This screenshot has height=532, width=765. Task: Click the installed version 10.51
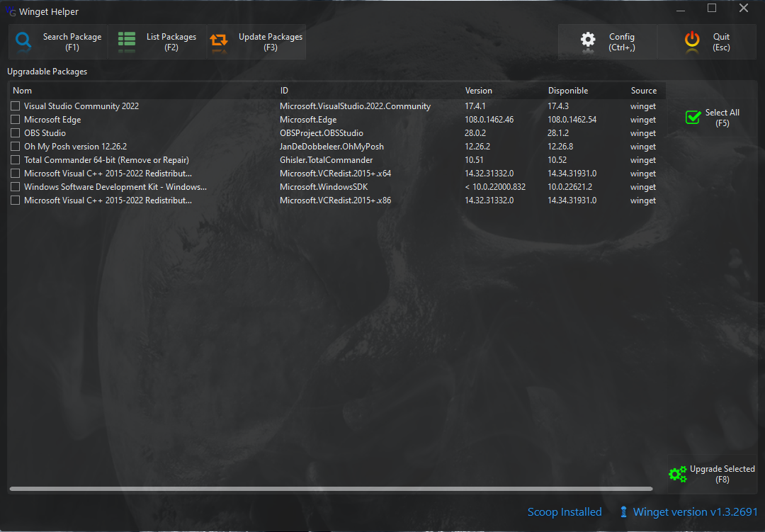(x=474, y=159)
